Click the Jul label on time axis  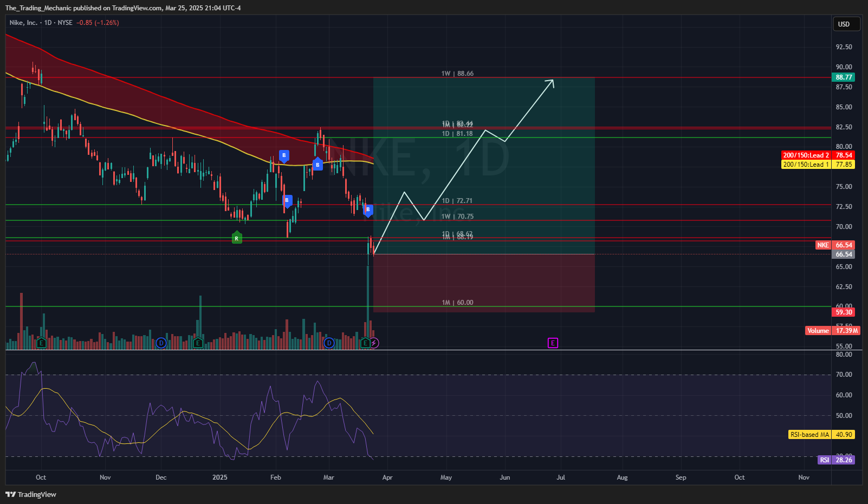pyautogui.click(x=561, y=477)
